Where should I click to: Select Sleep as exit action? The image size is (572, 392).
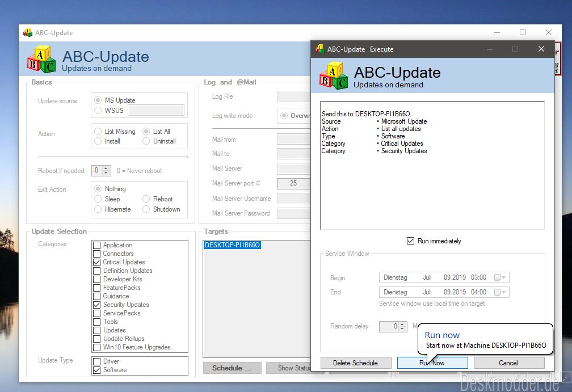[98, 199]
